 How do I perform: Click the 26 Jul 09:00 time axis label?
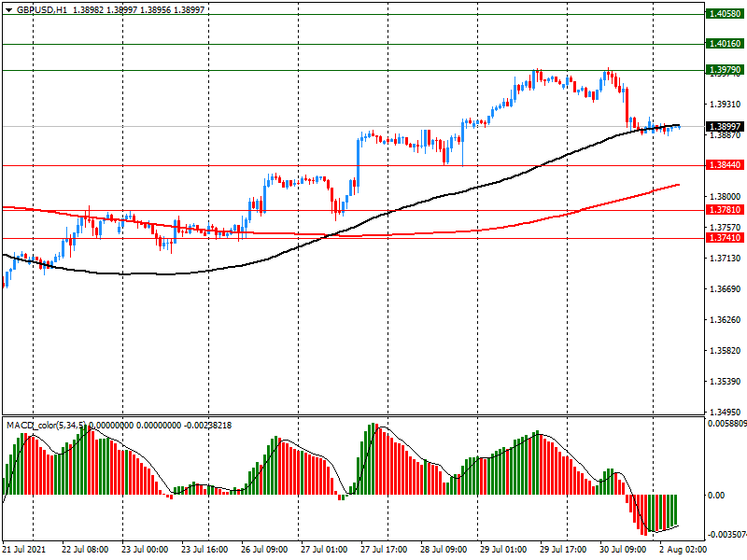tap(264, 550)
